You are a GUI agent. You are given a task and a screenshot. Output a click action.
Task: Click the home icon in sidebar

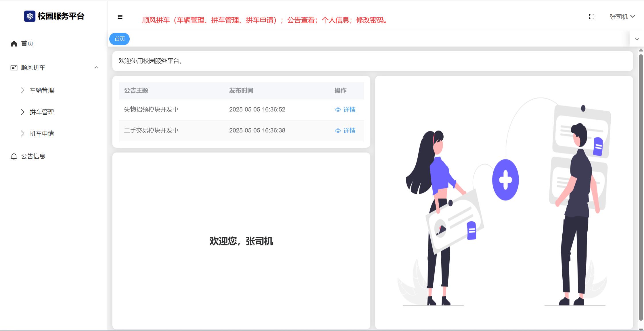tap(14, 43)
